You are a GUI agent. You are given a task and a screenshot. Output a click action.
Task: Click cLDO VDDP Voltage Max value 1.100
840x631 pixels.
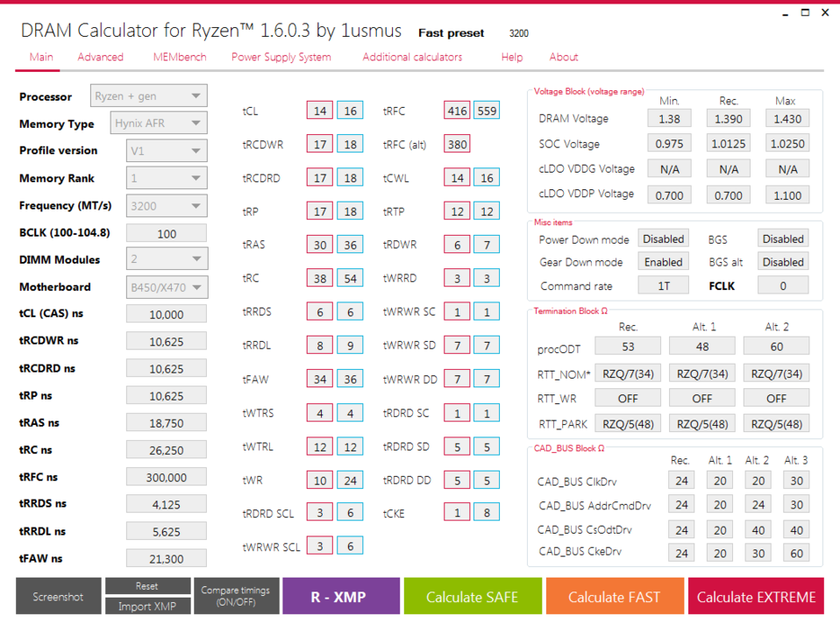787,195
